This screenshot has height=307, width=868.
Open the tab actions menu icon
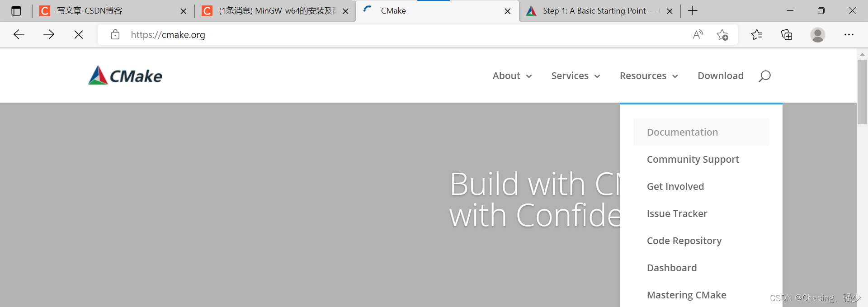(x=16, y=11)
